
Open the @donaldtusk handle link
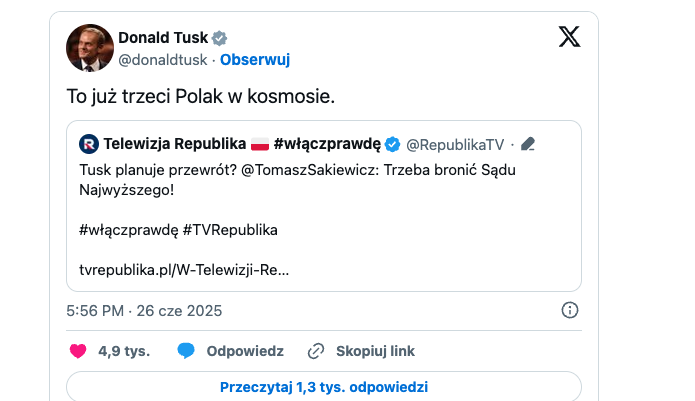point(163,59)
